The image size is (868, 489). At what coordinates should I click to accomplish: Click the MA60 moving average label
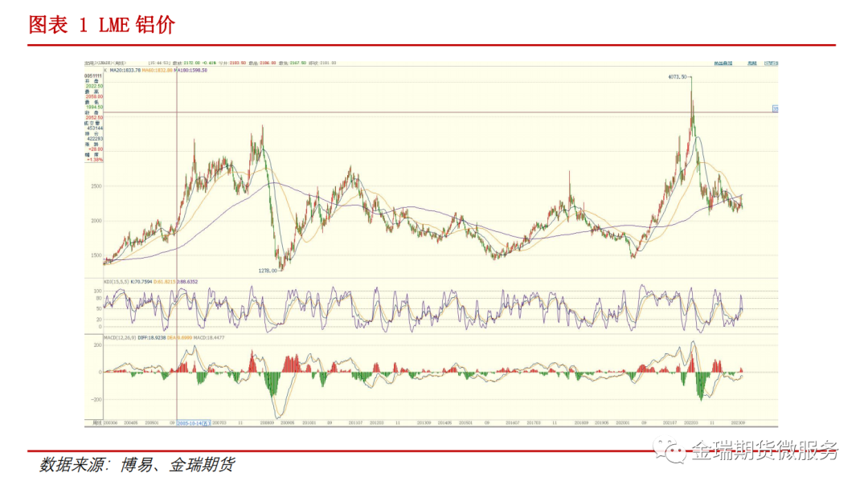[154, 71]
